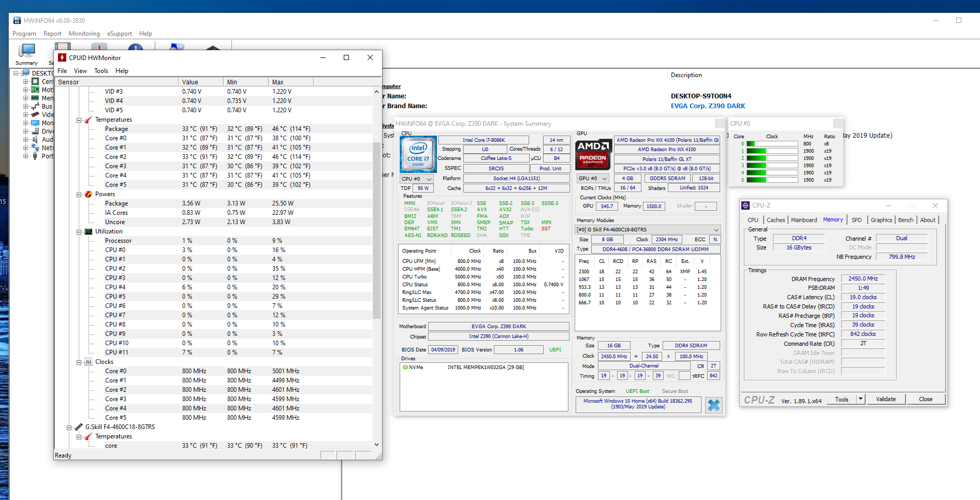Open the Program menu in HWiNFO64

coord(24,34)
